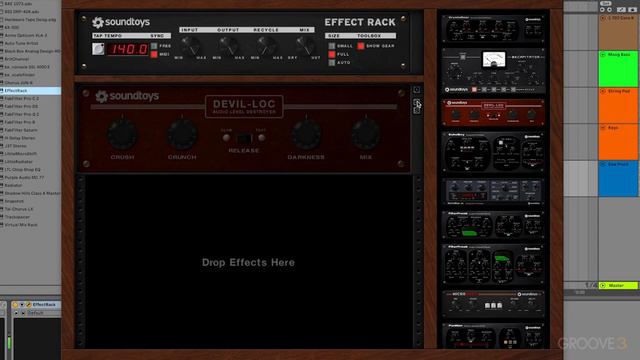Select J37 Stereo in the browser list

(31, 146)
